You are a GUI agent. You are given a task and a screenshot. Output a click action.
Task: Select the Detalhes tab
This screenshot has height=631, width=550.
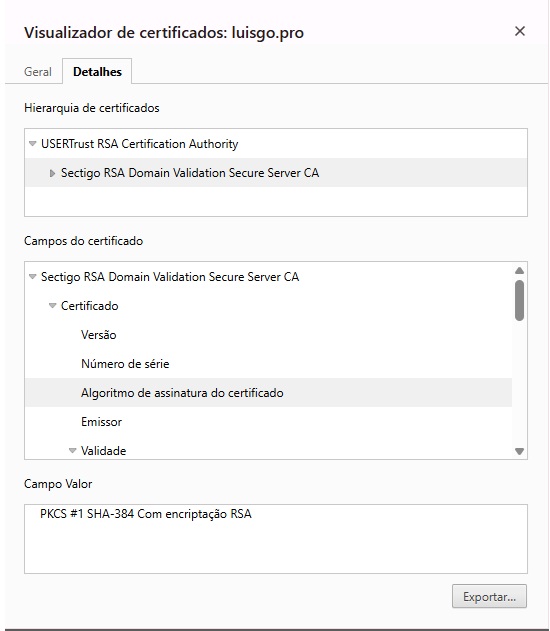point(97,72)
